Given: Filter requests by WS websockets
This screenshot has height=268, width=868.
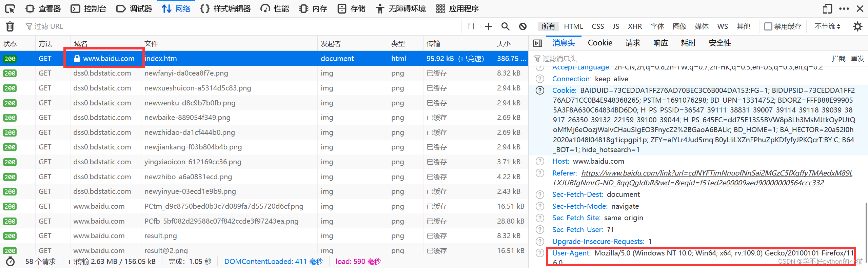Looking at the screenshot, I should pos(723,26).
